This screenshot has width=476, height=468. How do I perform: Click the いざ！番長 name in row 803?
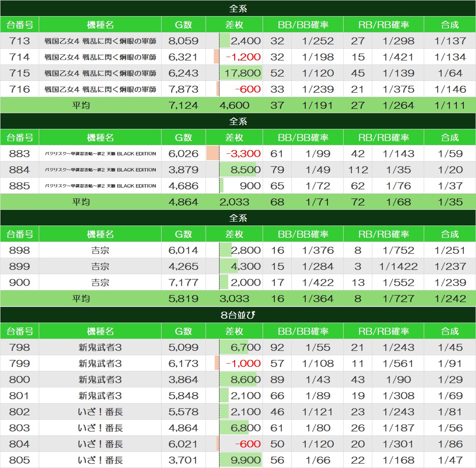(x=100, y=428)
